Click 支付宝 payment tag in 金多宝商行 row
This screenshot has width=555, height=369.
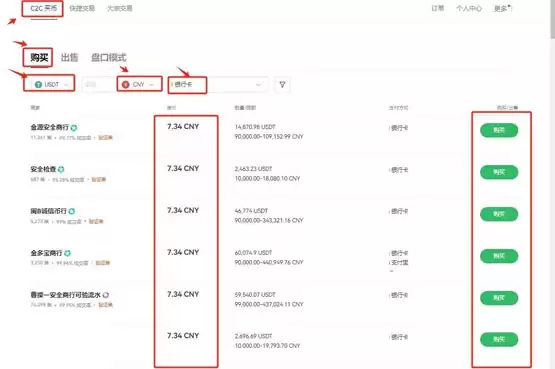[x=399, y=263]
